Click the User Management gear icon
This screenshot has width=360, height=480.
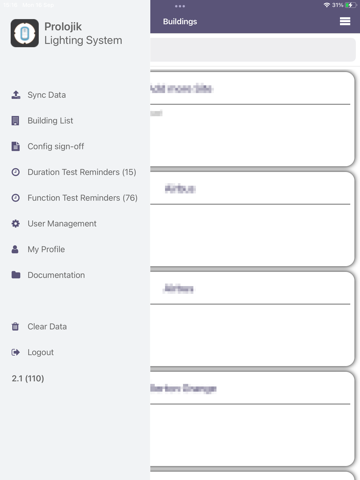(16, 223)
